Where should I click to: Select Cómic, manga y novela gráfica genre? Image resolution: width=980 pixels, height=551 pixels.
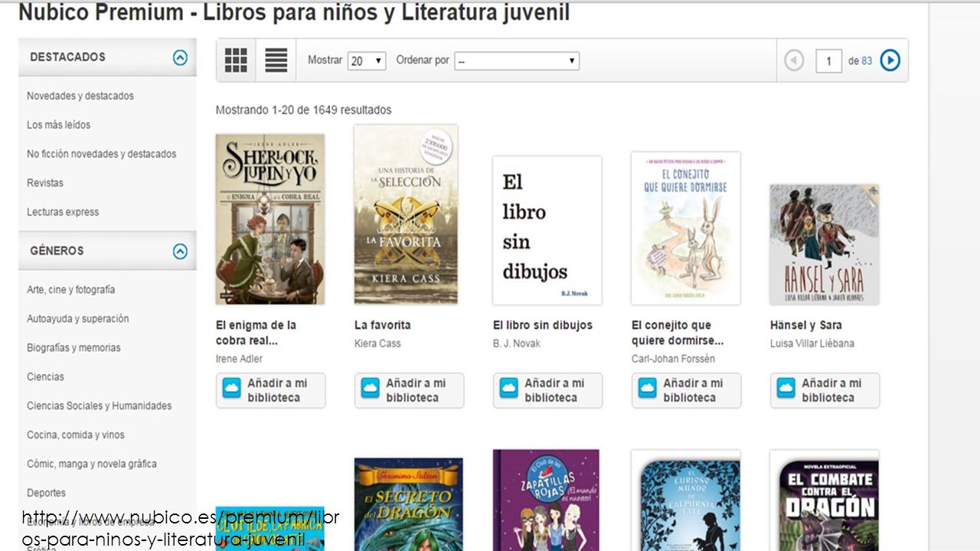[x=92, y=464]
